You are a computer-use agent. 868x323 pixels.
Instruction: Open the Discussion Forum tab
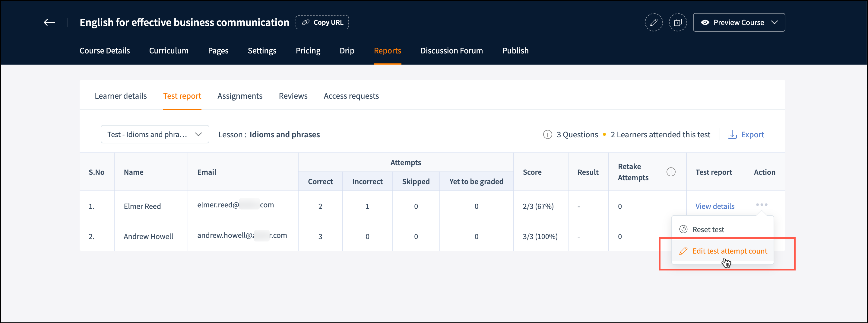click(x=451, y=51)
